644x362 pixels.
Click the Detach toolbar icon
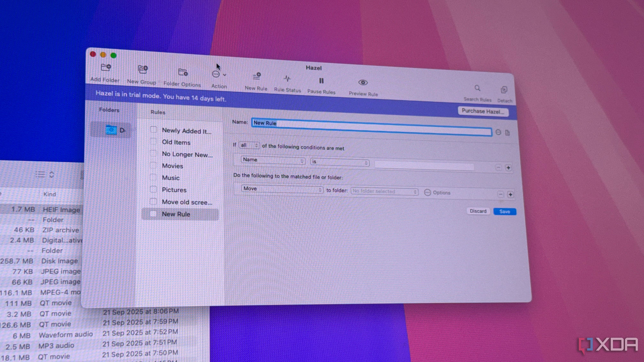[x=504, y=90]
